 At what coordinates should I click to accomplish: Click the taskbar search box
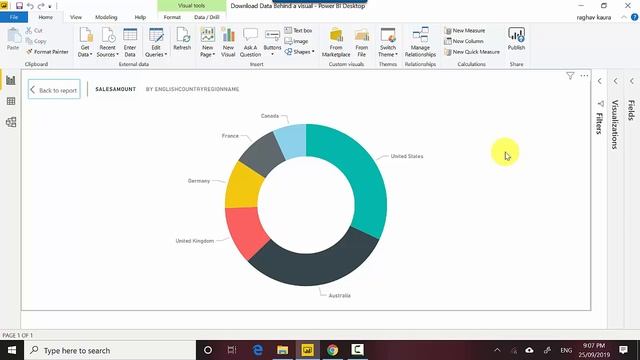(110, 350)
